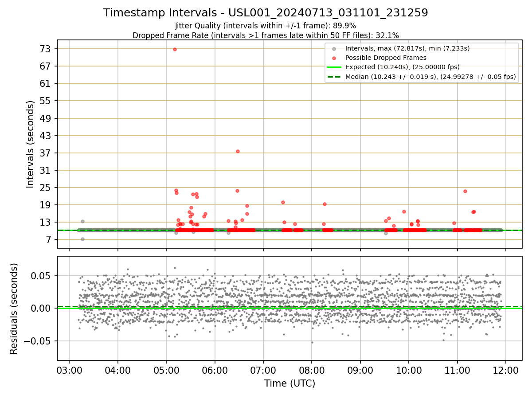This screenshot has height=399, width=532.
Task: Click the '25' y-axis tick label
Action: coord(46,188)
